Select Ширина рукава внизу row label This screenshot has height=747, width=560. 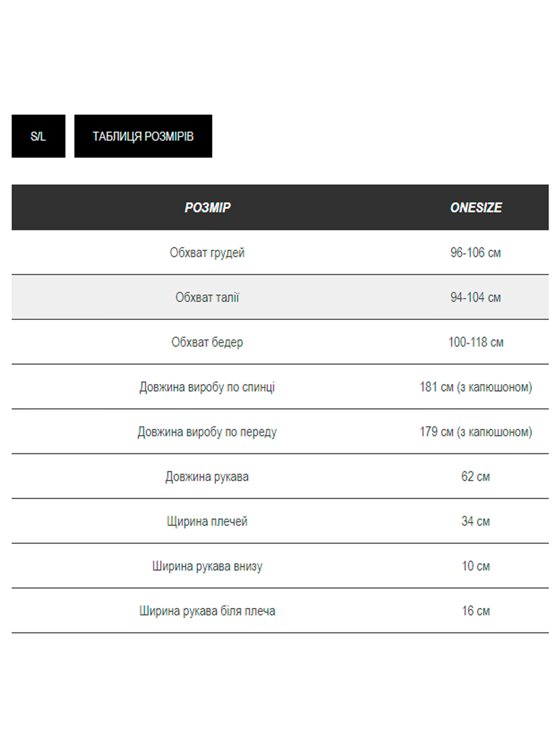pos(207,566)
